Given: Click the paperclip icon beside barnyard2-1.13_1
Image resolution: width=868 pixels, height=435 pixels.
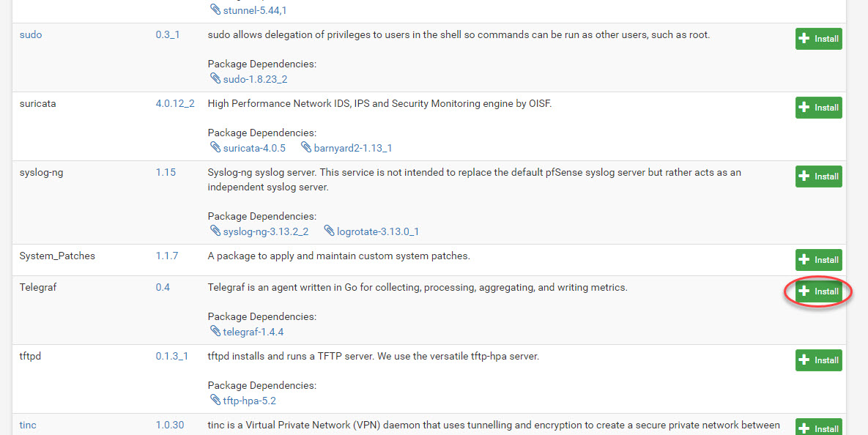Looking at the screenshot, I should pos(306,147).
